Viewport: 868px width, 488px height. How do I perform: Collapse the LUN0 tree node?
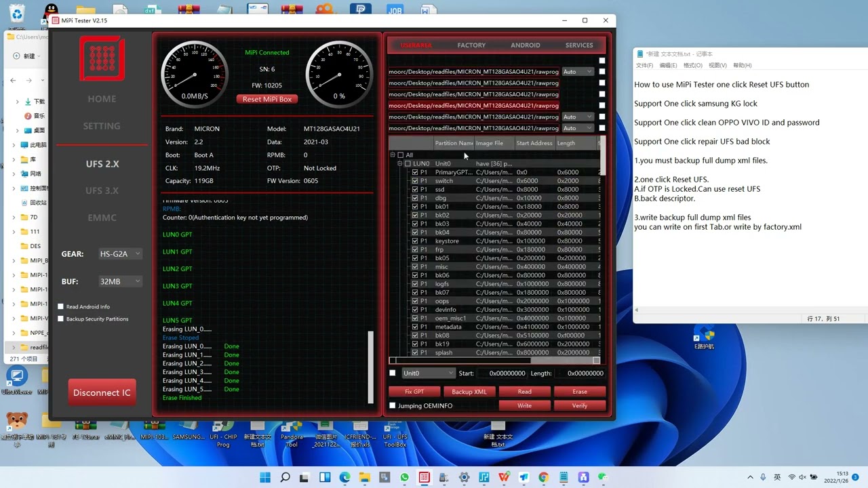coord(399,163)
